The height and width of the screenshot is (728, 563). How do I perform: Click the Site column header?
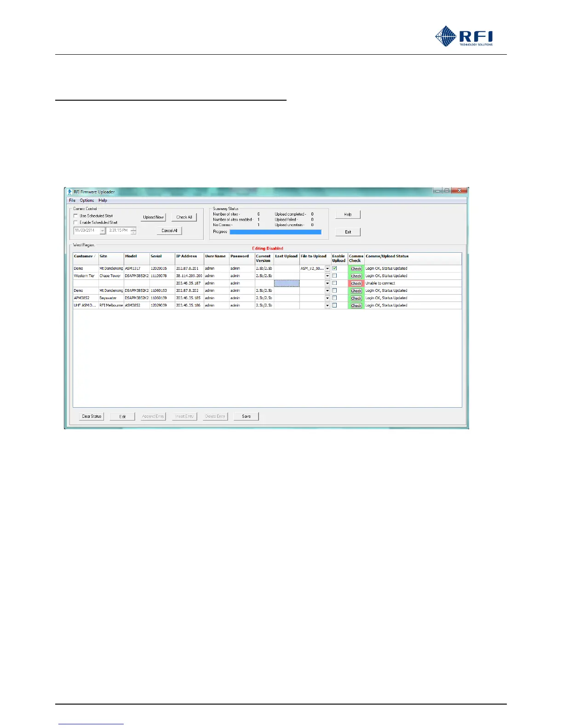[111, 258]
